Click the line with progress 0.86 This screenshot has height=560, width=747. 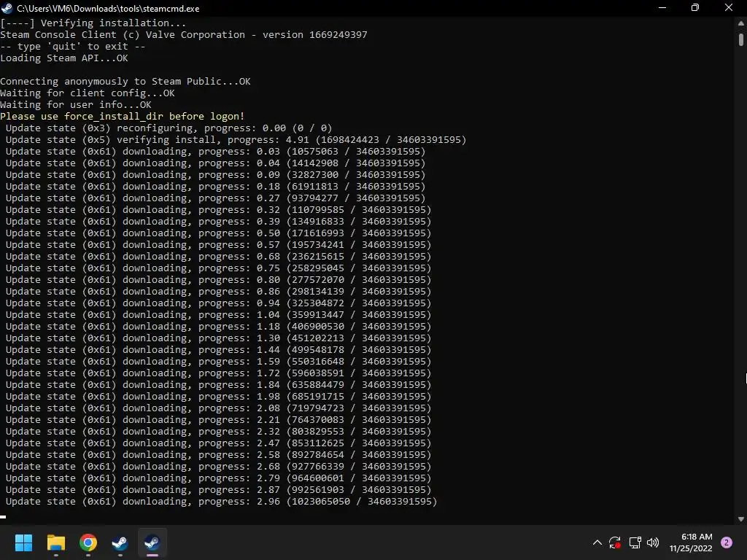pos(218,292)
